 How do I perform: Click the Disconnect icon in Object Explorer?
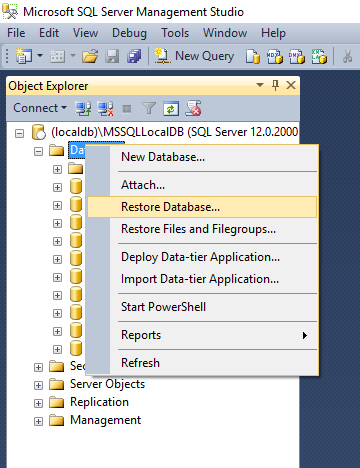105,108
